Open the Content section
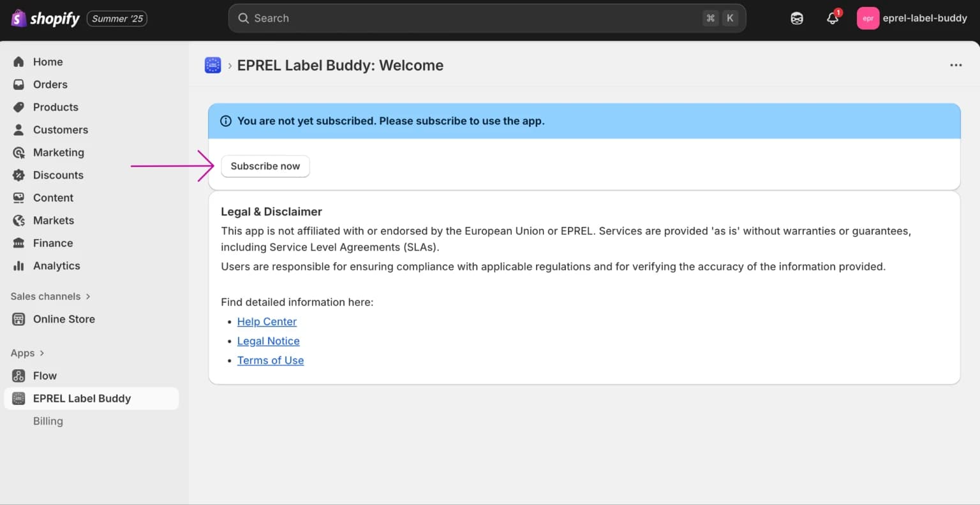This screenshot has height=505, width=980. click(53, 198)
